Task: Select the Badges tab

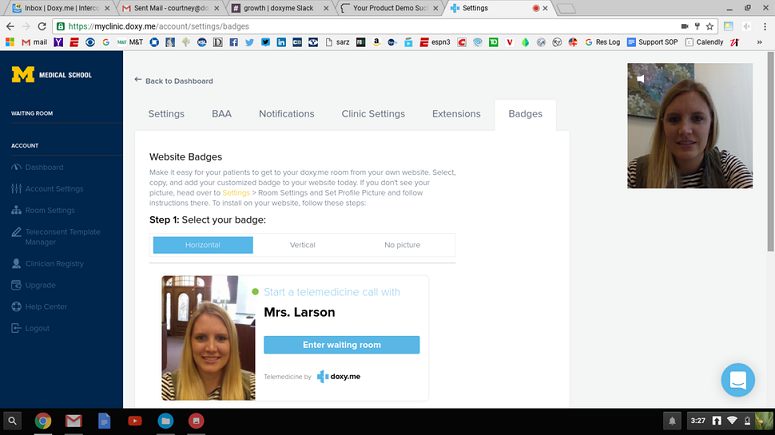Action: point(525,114)
